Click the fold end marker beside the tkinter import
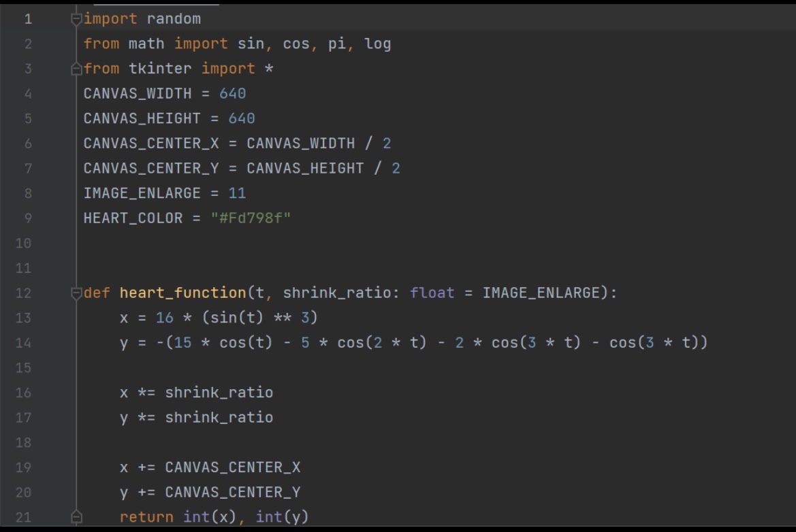 [76, 69]
